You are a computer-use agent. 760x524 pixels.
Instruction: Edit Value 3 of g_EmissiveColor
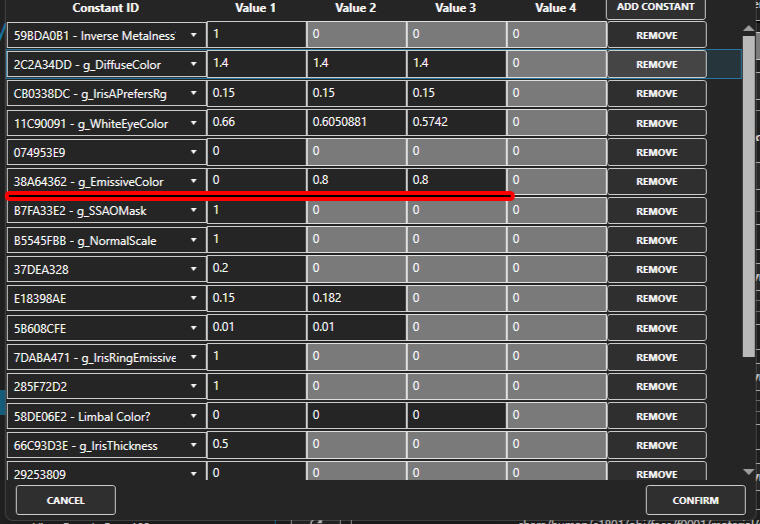pyautogui.click(x=455, y=182)
